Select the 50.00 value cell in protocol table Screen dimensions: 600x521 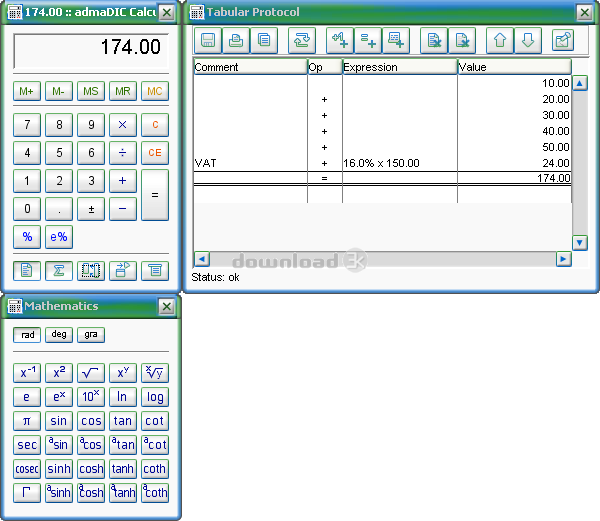tap(515, 147)
